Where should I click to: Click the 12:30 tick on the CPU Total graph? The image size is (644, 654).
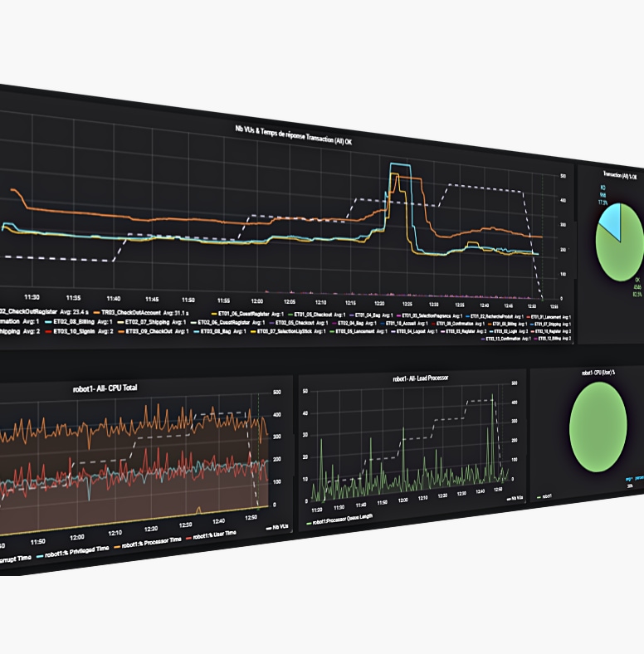point(186,525)
